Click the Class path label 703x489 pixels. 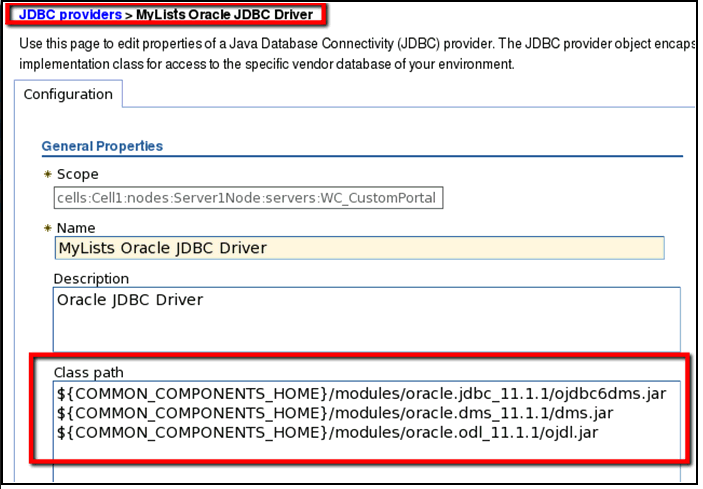[x=88, y=372]
